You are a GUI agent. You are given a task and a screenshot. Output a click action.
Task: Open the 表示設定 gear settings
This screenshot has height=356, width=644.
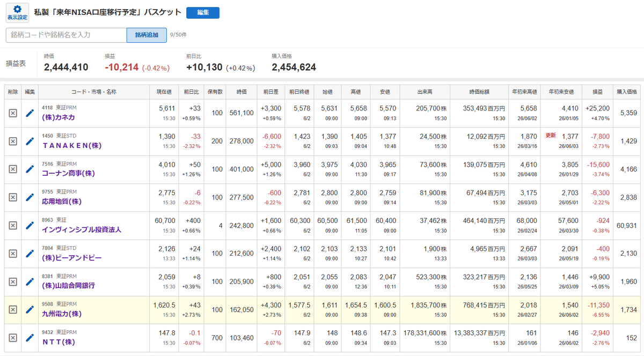(x=17, y=12)
